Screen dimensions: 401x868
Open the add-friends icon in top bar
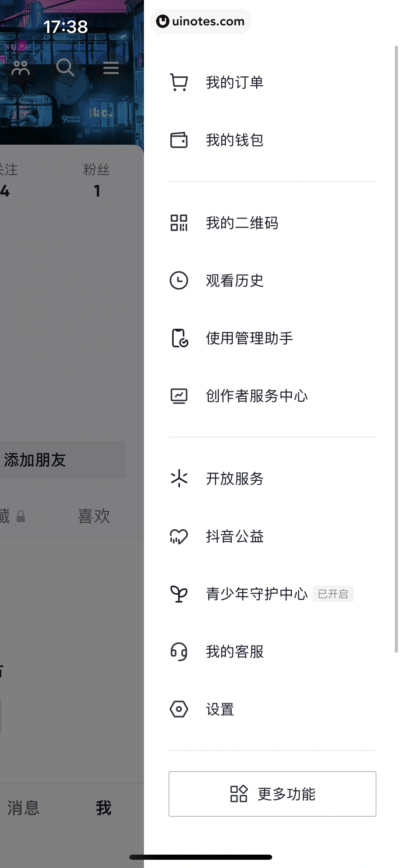(21, 68)
